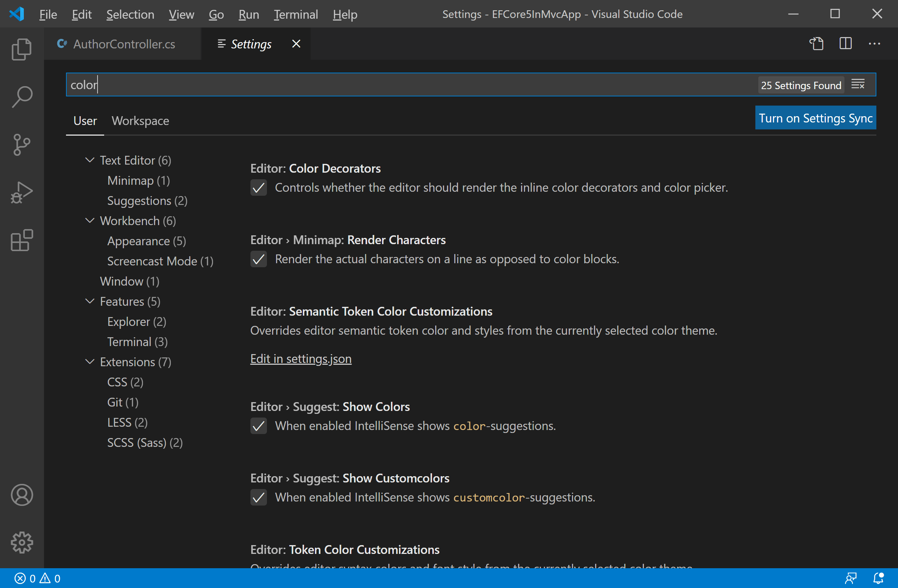Open the Source Control panel icon

tap(22, 145)
